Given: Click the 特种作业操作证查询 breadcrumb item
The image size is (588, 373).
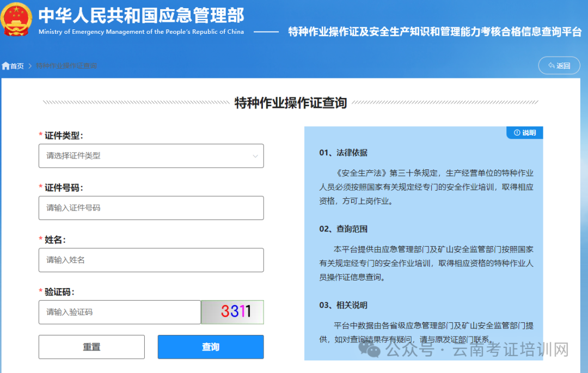Looking at the screenshot, I should tap(66, 66).
